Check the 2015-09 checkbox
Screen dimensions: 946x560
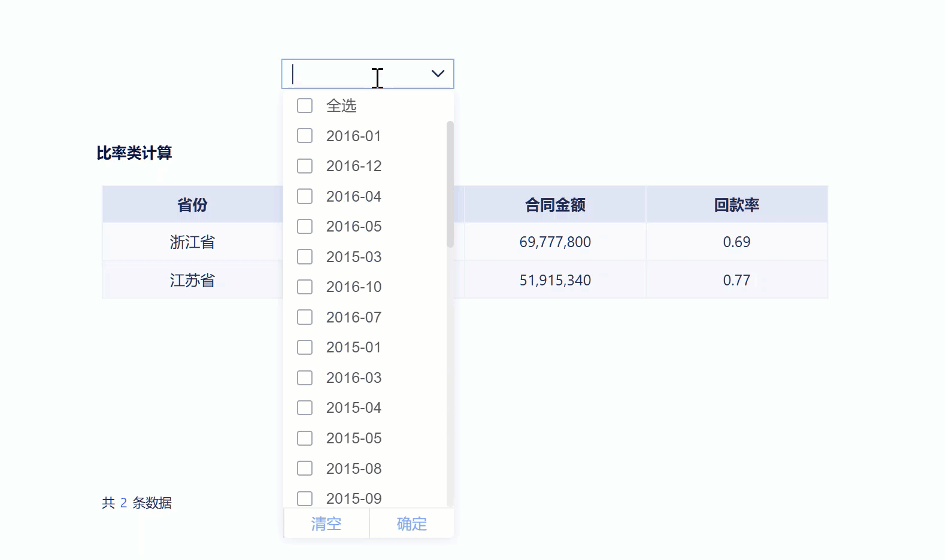(305, 498)
